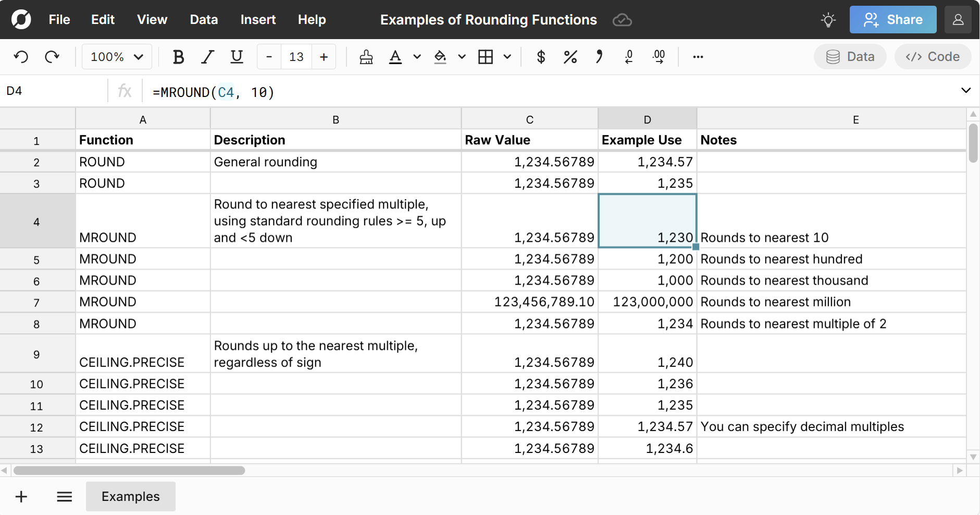This screenshot has height=515, width=980.
Task: Apply the paint format tool
Action: coord(366,57)
